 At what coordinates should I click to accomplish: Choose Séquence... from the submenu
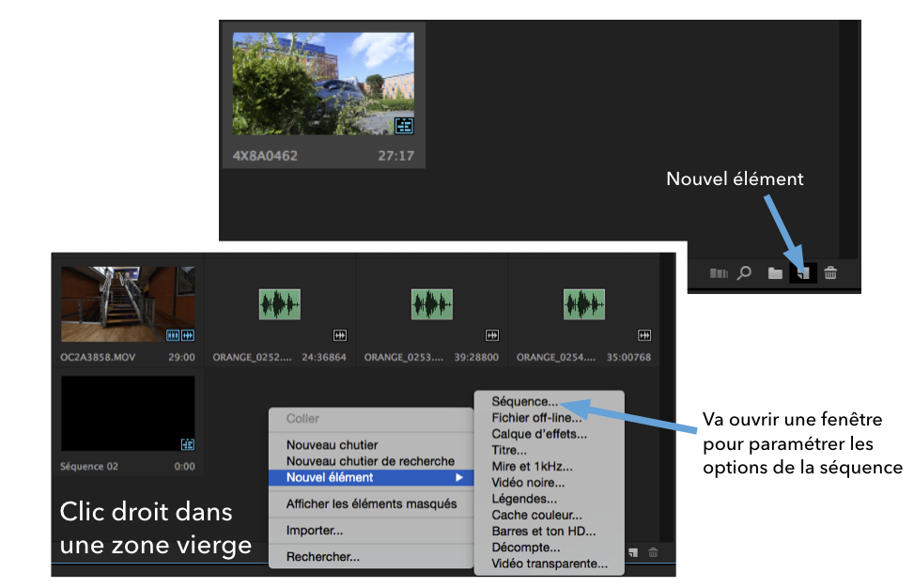(x=524, y=402)
